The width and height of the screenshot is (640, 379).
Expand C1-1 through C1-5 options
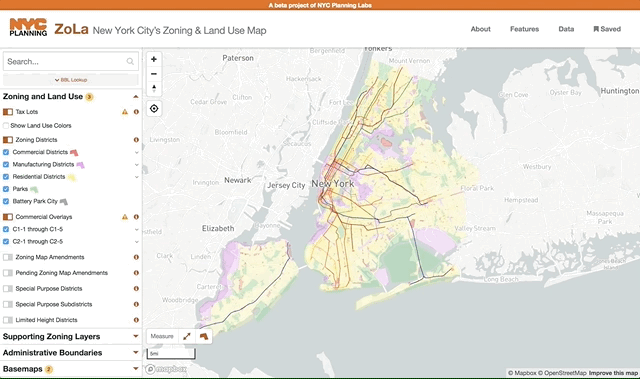coord(136,230)
